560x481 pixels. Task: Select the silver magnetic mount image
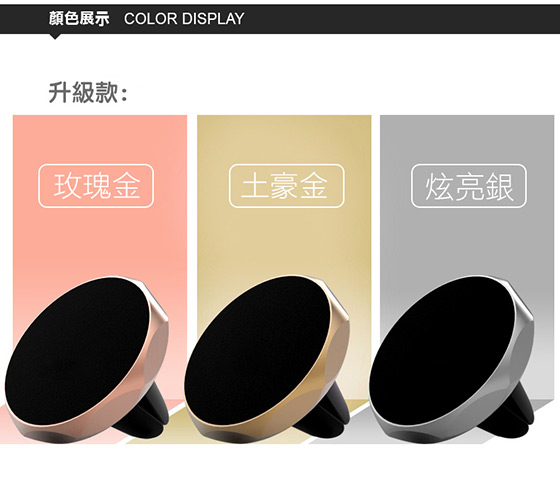point(452,360)
